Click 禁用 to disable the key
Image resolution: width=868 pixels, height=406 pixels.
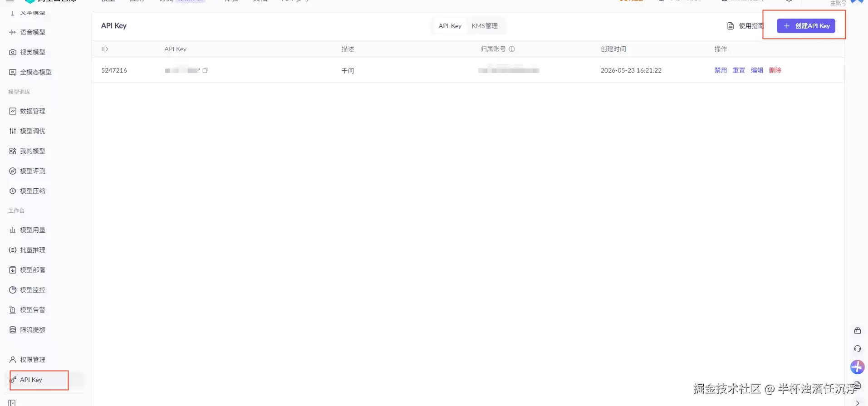721,70
